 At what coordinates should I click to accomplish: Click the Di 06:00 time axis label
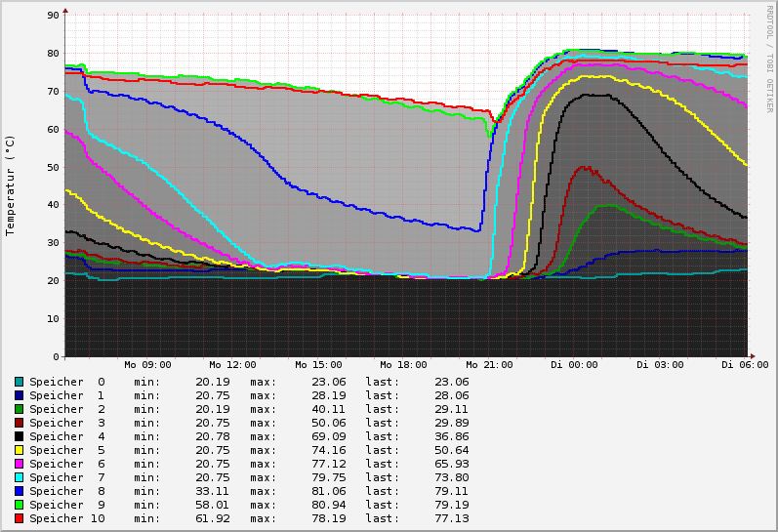click(745, 365)
